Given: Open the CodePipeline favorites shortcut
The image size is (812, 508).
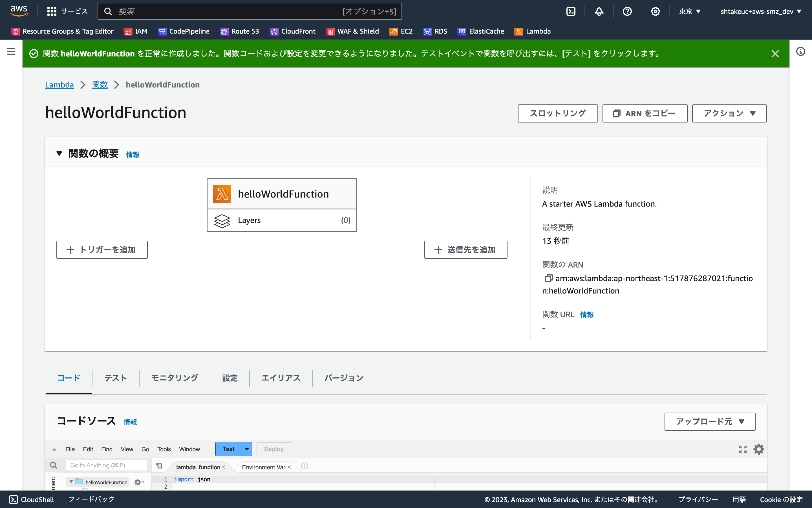Looking at the screenshot, I should (x=184, y=31).
